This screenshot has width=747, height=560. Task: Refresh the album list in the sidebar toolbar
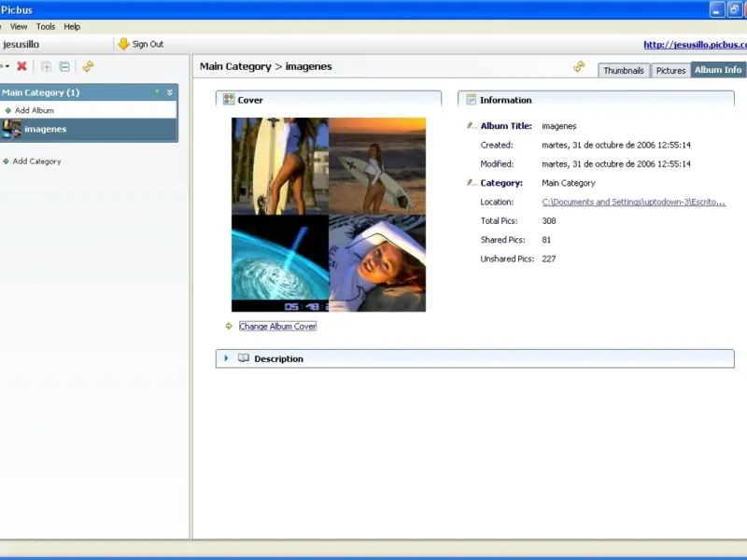[x=88, y=66]
